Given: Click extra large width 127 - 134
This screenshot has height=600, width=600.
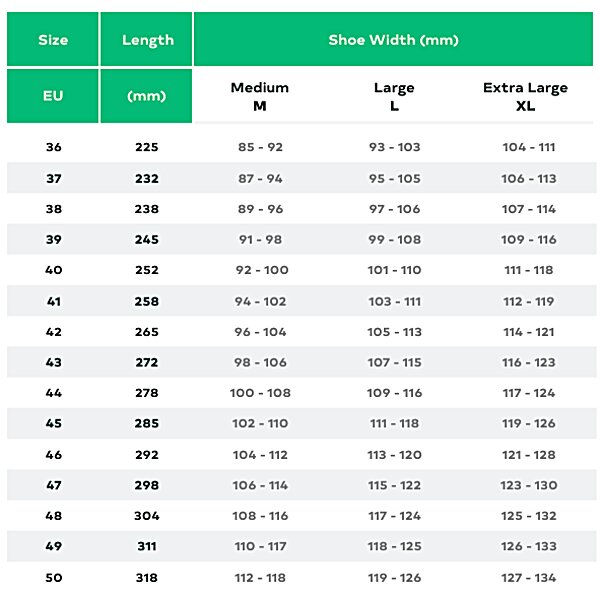Looking at the screenshot, I should (x=529, y=577).
